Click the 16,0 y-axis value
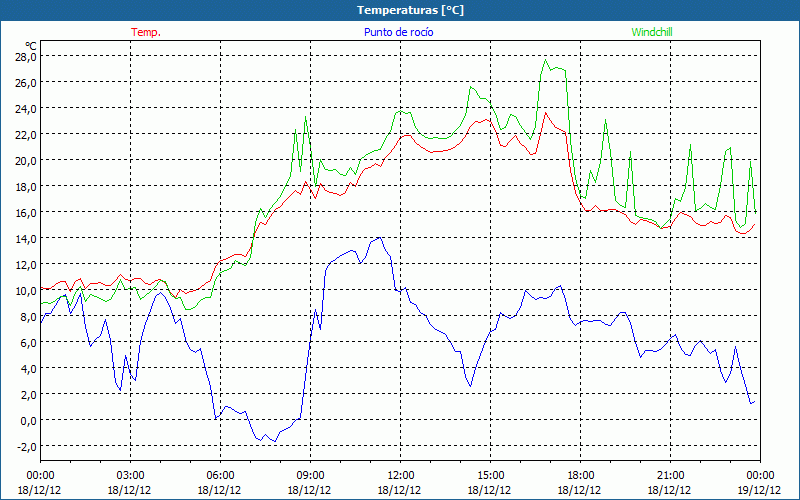Screen dimensions: 800x500 (26, 213)
